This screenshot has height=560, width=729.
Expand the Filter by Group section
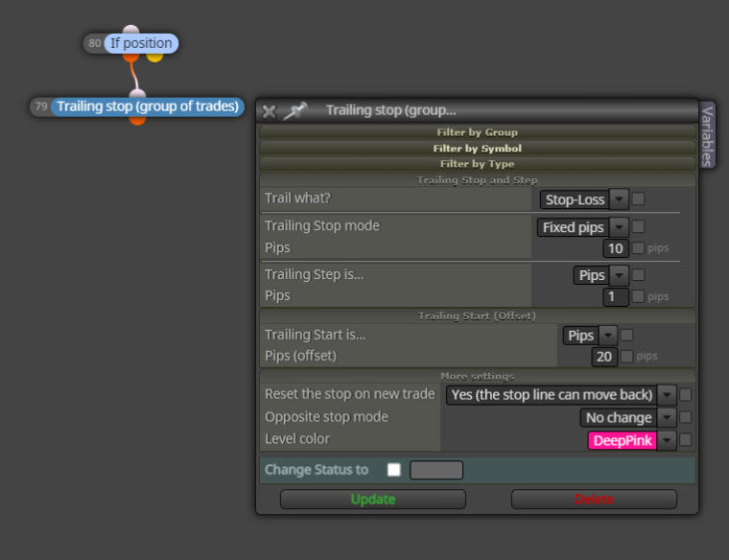(477, 132)
